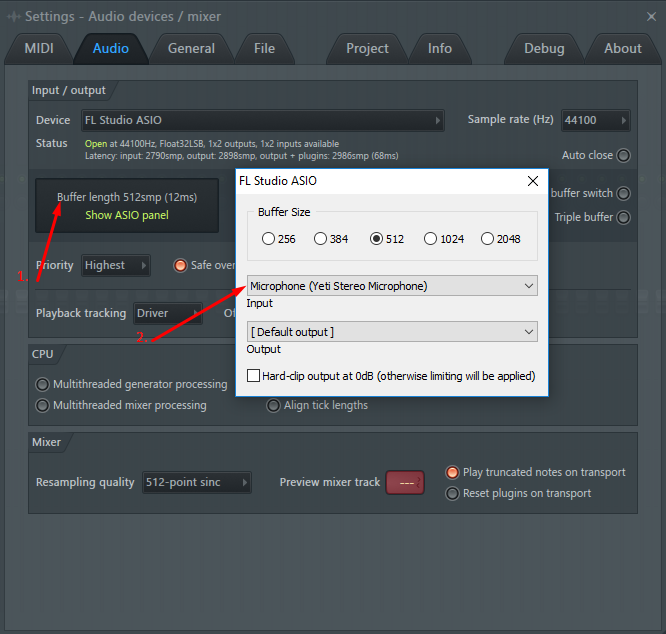
Task: Change the Sample rate 44100 dropdown
Action: click(595, 120)
